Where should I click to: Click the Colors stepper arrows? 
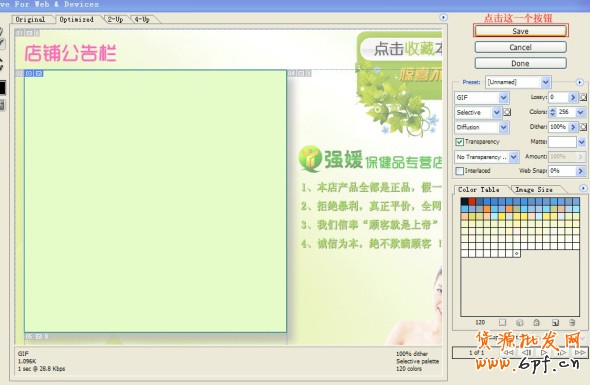pyautogui.click(x=552, y=112)
